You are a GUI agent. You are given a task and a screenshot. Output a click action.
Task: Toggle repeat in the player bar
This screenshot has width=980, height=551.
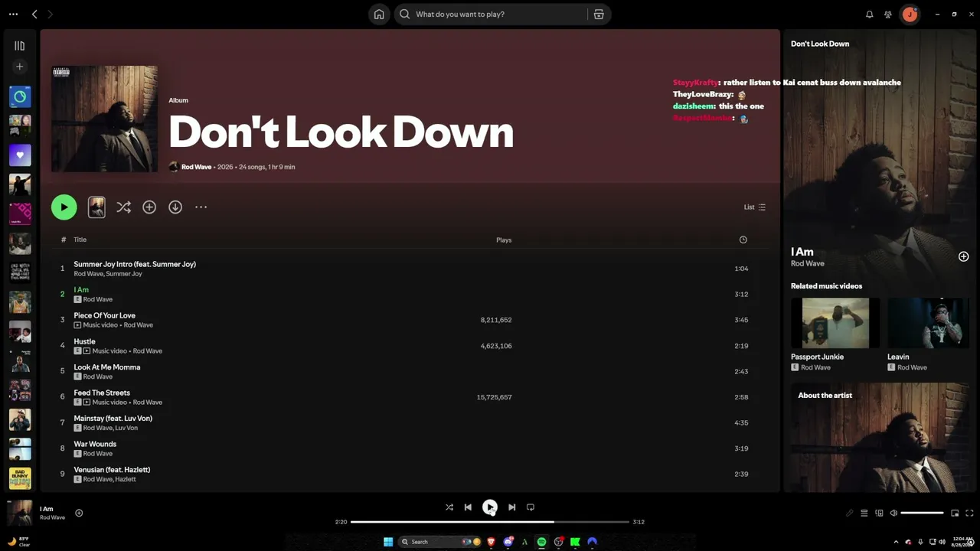click(x=530, y=507)
